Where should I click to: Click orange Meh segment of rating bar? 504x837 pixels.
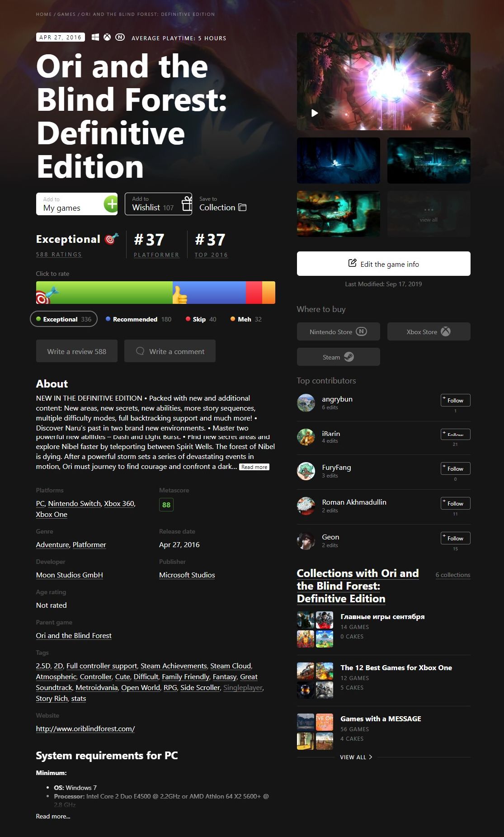click(268, 293)
